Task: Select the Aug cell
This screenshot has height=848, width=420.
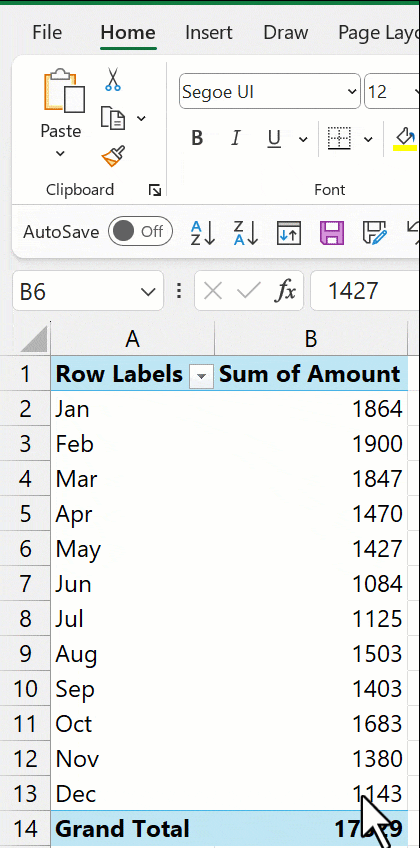Action: [132, 654]
